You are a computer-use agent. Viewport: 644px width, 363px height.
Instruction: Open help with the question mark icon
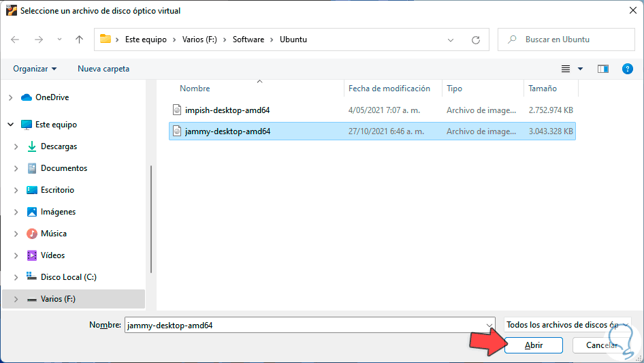628,69
